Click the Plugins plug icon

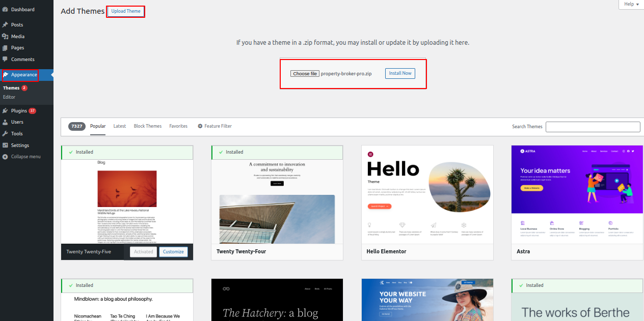5,111
